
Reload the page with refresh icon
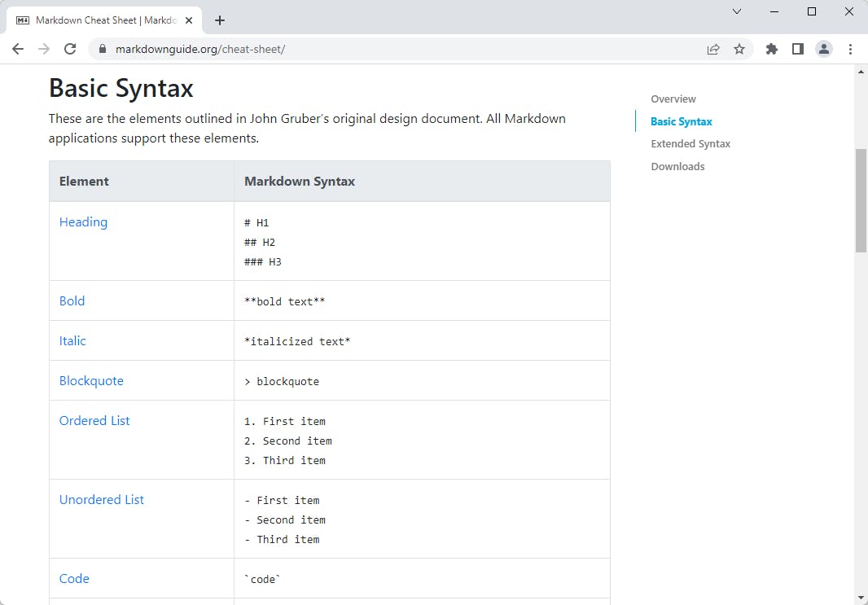[70, 49]
